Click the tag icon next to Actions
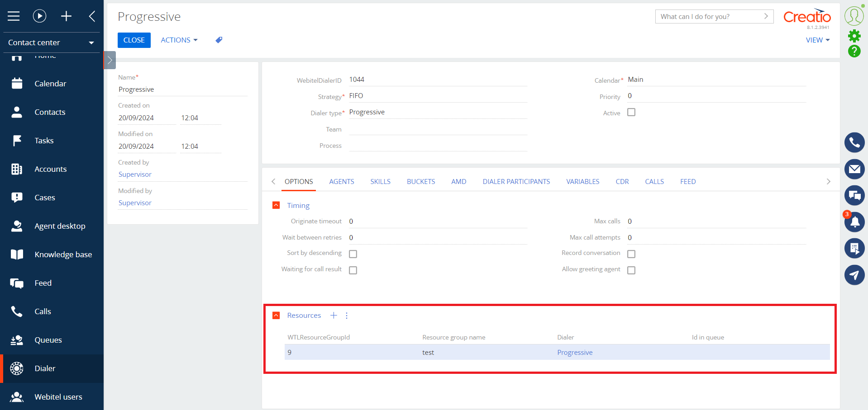This screenshot has height=410, width=868. coord(219,40)
